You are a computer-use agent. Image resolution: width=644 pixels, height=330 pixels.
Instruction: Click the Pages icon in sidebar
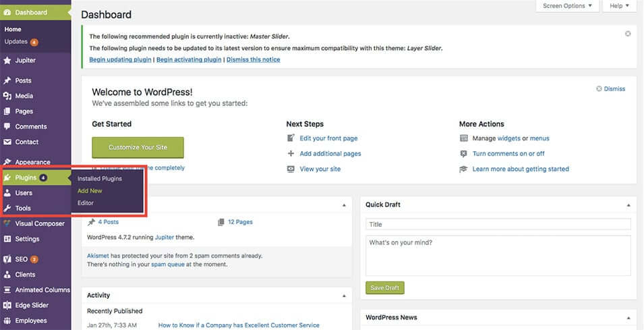[7, 111]
